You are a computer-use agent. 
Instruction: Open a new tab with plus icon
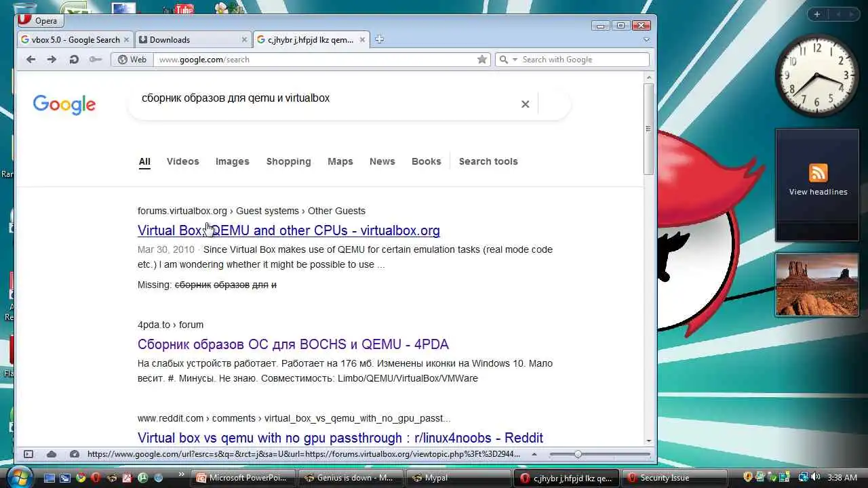379,39
